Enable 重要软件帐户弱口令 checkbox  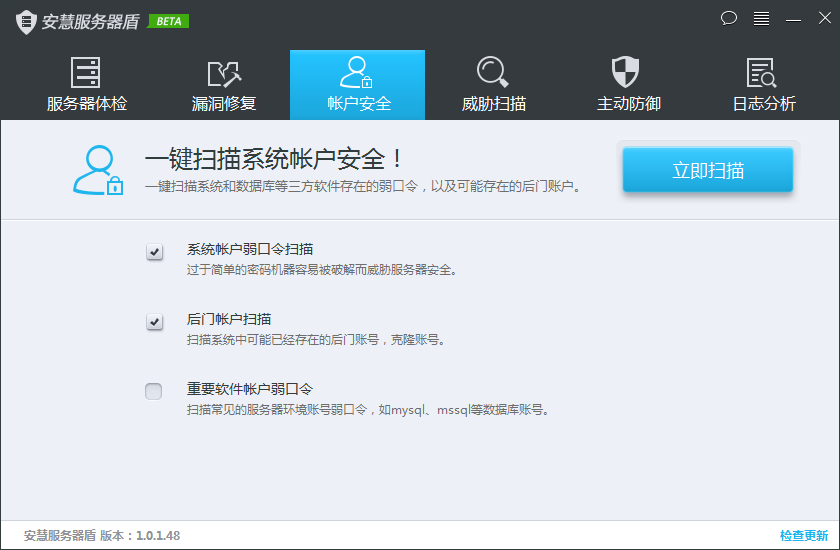154,391
